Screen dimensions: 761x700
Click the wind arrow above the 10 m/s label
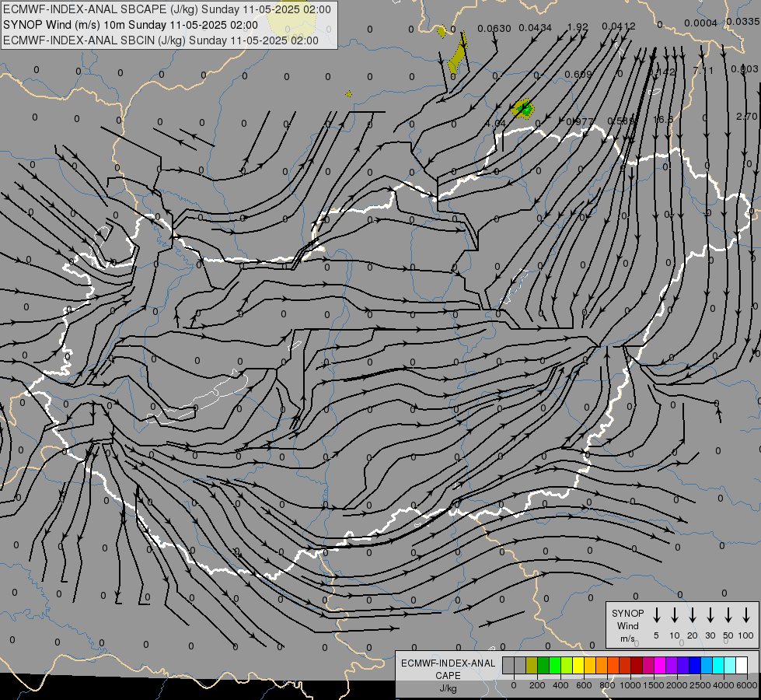click(675, 614)
